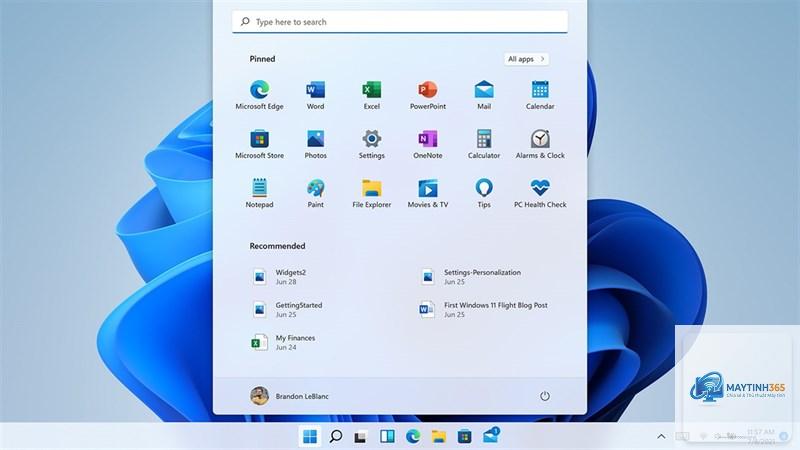Image resolution: width=800 pixels, height=450 pixels.
Task: Click the All apps button
Action: point(527,59)
